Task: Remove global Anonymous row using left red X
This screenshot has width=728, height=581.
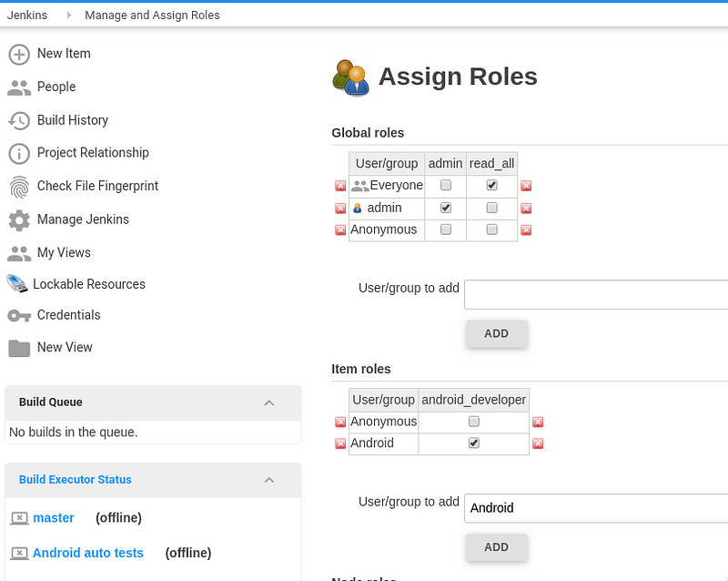Action: [x=340, y=230]
